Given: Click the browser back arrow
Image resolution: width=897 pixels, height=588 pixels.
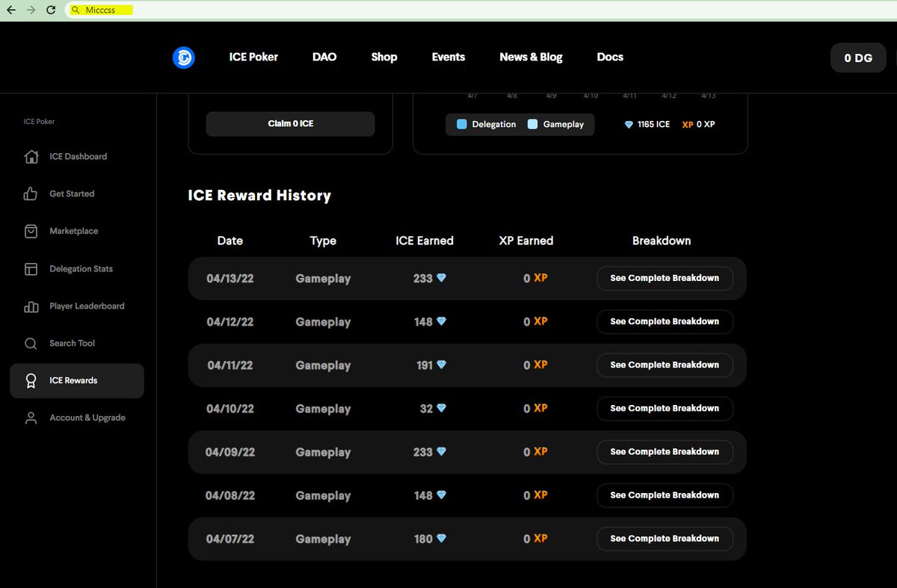Looking at the screenshot, I should click(x=11, y=10).
